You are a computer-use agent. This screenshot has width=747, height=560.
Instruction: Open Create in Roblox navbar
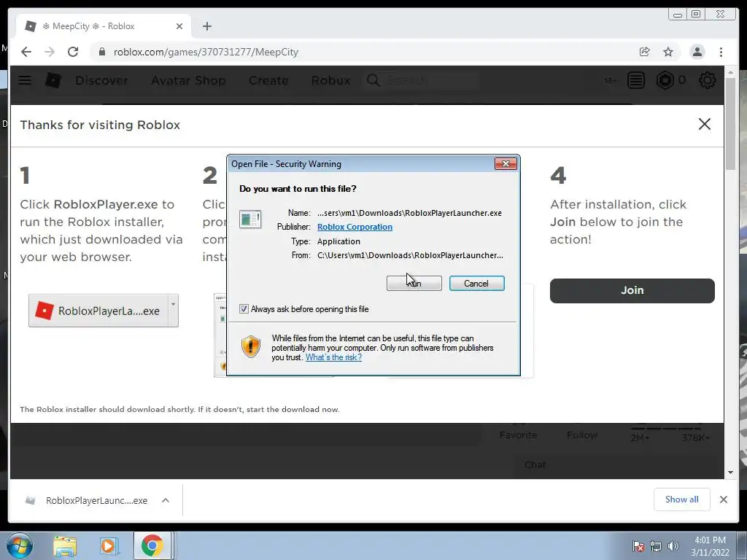[x=268, y=80]
